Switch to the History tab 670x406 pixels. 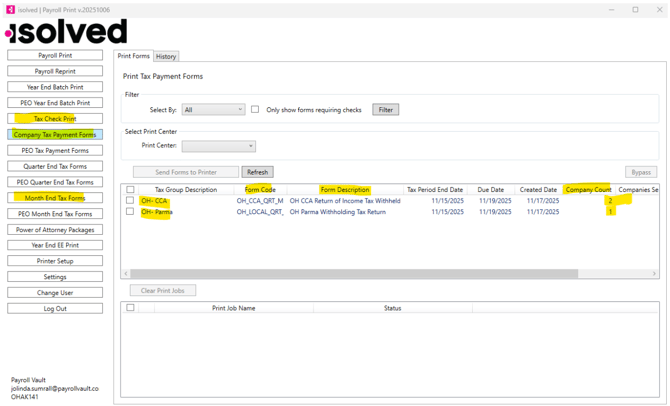click(166, 56)
